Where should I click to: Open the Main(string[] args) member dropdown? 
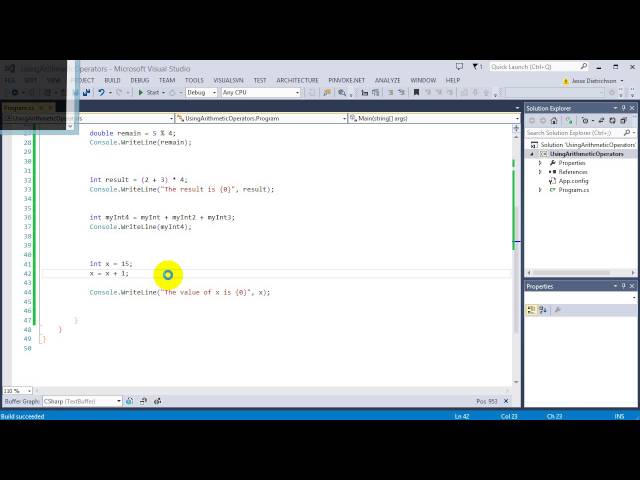434,118
